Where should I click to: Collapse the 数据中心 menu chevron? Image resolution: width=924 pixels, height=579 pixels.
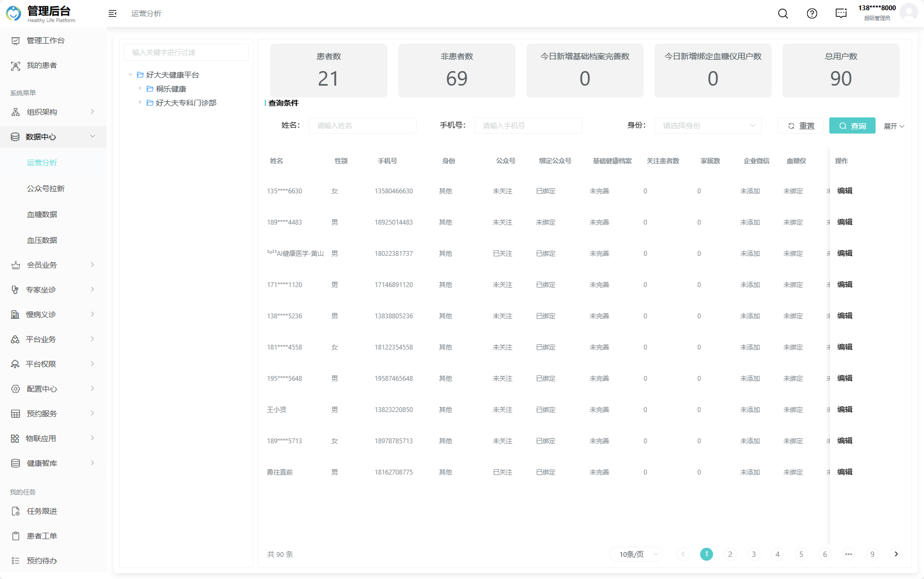(93, 136)
